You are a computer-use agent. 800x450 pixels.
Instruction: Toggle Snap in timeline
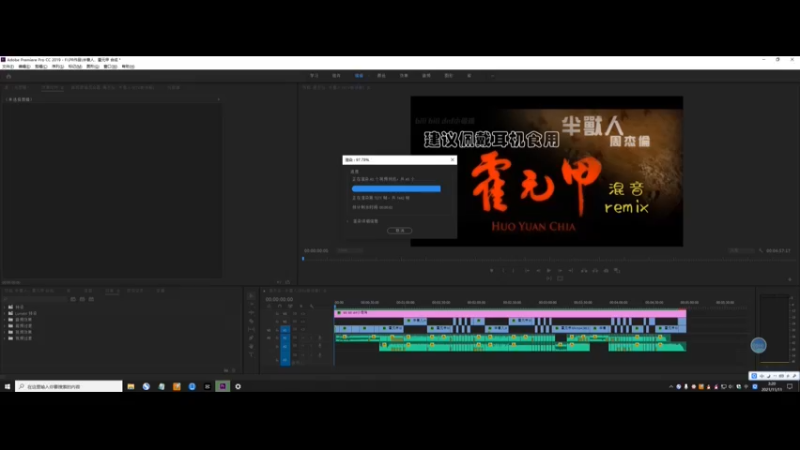coord(280,306)
